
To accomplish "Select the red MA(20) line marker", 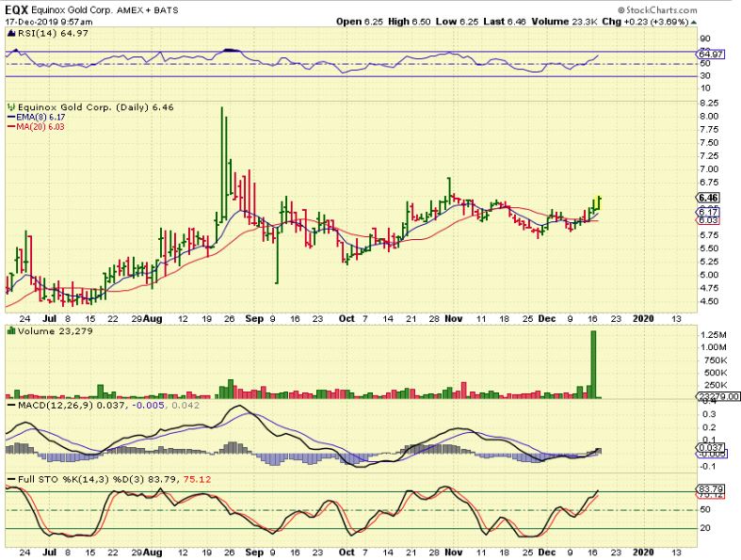I will (10, 126).
